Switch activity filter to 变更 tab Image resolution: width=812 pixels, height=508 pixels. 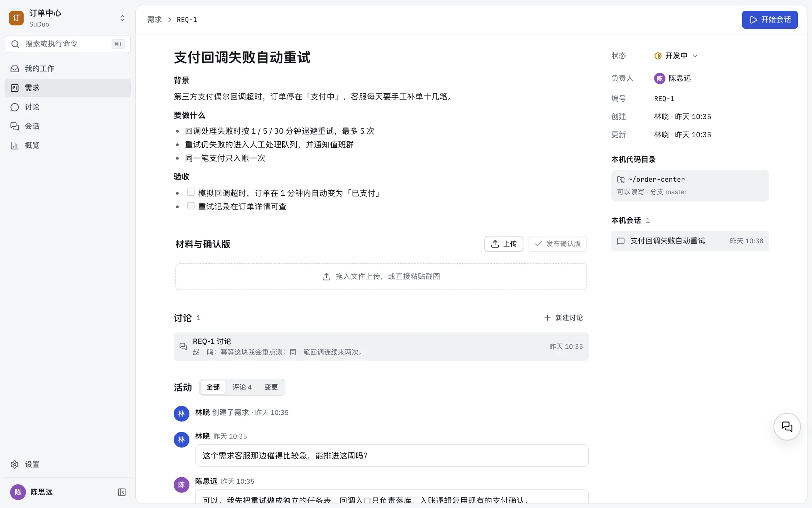click(x=271, y=387)
